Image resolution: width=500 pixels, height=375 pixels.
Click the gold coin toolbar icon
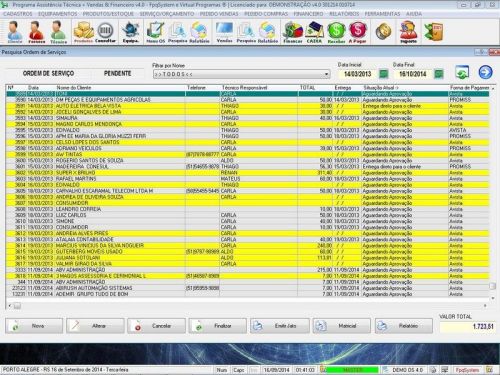coord(383,32)
